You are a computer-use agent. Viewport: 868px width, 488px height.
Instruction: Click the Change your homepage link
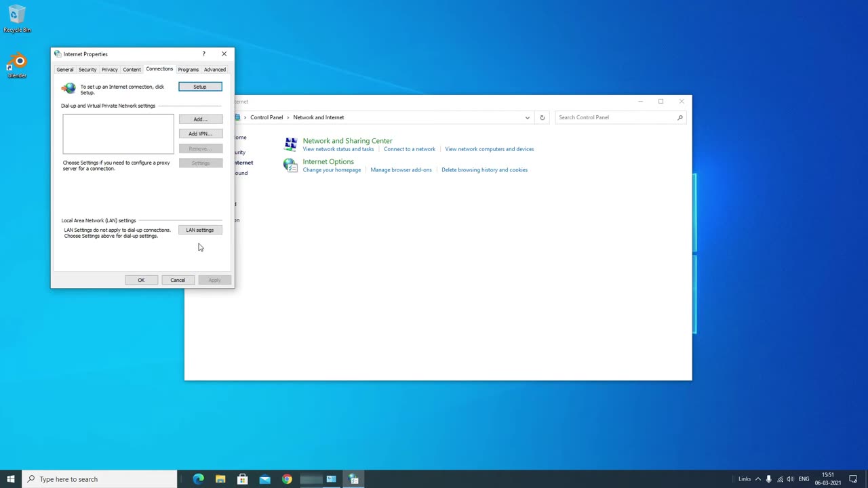tap(332, 170)
